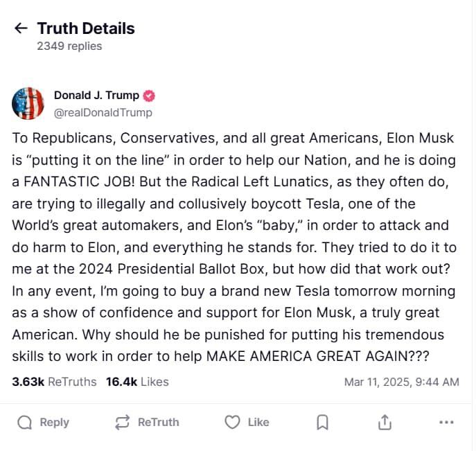View the 3.63k ReTruths list
The height and width of the screenshot is (451, 476).
[54, 382]
